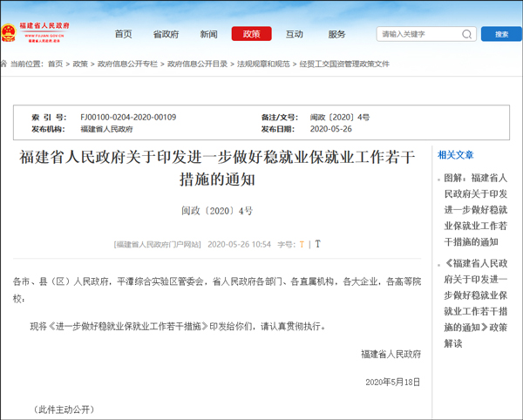This screenshot has height=420, width=523.
Task: Open the 首页 navigation tab
Action: tap(124, 34)
